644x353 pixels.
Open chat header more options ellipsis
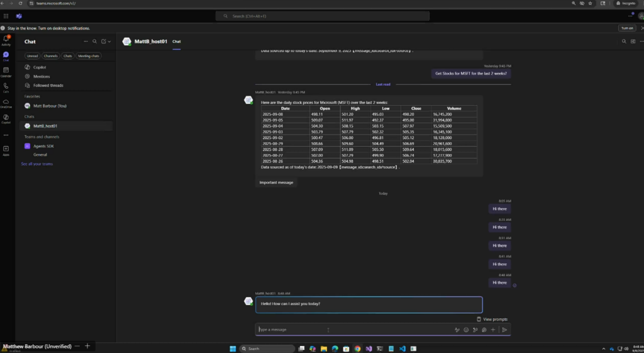[641, 41]
